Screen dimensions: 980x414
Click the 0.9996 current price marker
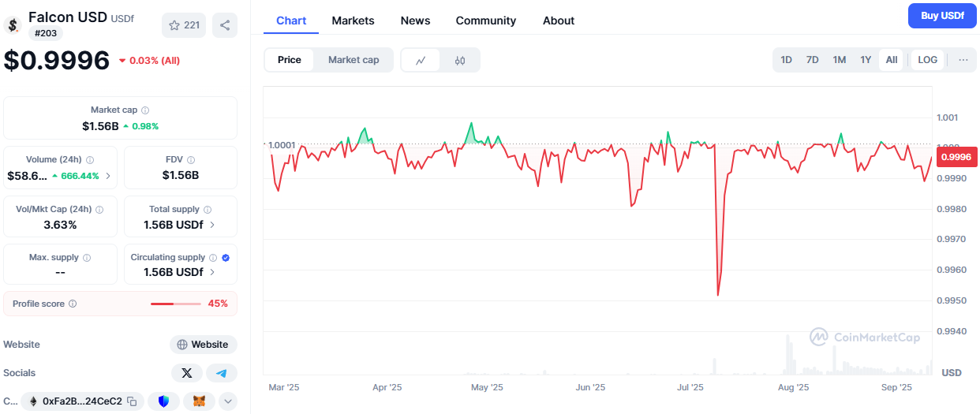tap(956, 157)
